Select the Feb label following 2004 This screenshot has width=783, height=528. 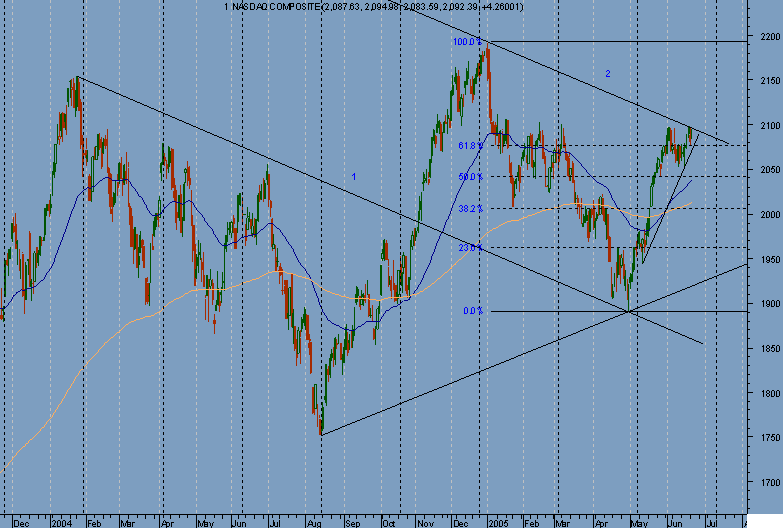pos(94,523)
